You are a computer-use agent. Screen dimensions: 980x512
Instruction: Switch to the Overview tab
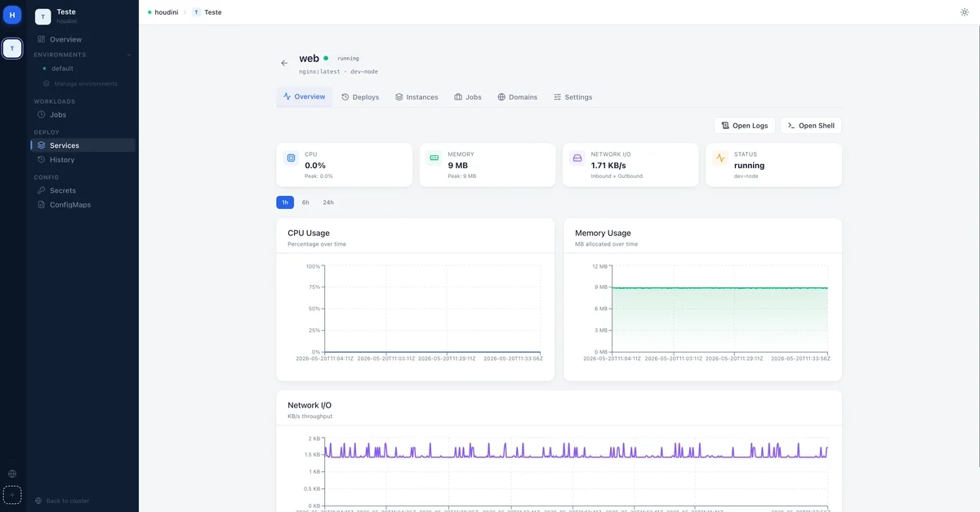pos(304,96)
